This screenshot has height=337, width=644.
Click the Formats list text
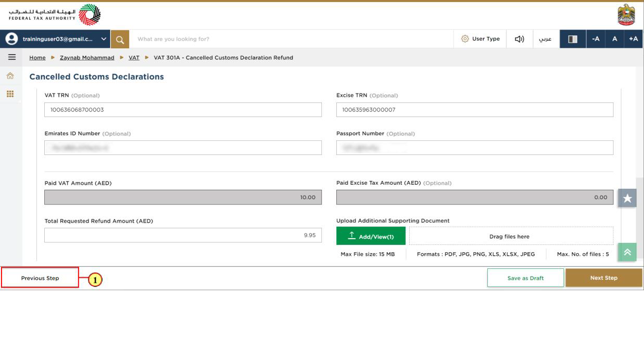476,254
